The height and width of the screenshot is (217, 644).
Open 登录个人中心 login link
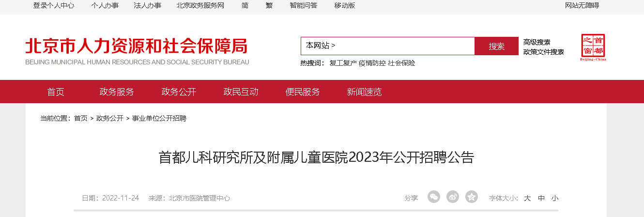[x=54, y=6]
